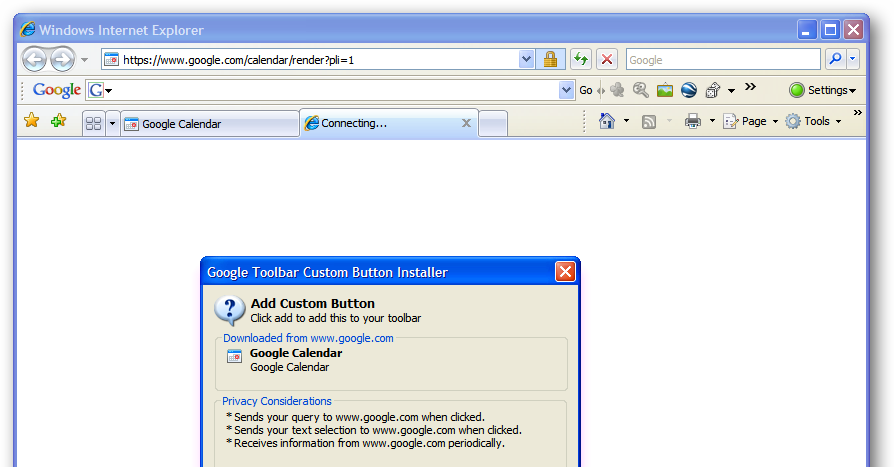Click "Privacy Considerations" heading

click(x=277, y=401)
